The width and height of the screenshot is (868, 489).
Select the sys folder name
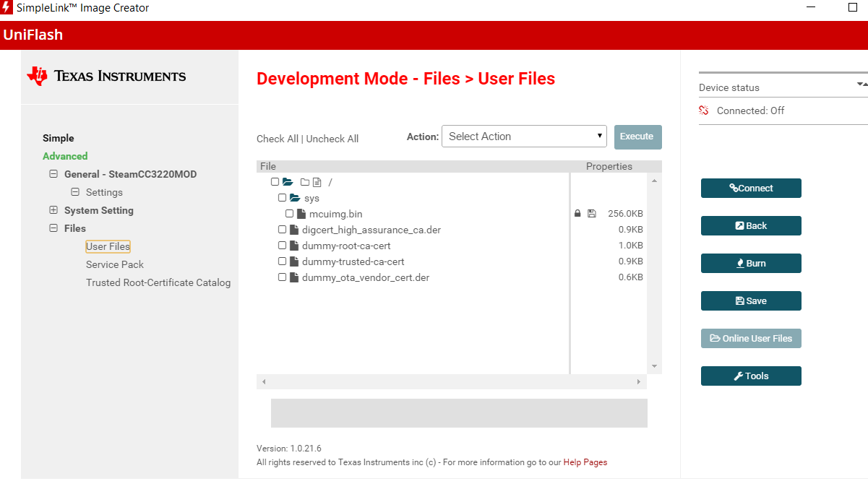(311, 198)
